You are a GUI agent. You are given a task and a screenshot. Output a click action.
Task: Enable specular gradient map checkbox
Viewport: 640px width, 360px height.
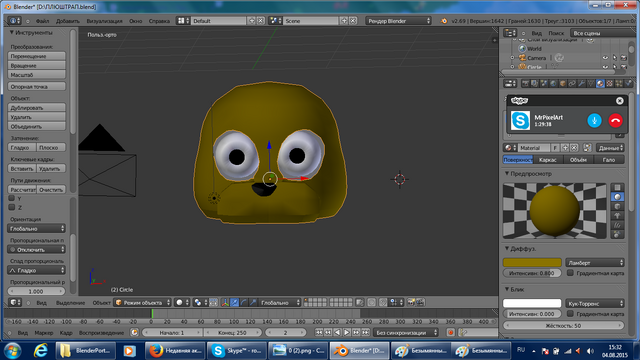point(571,313)
